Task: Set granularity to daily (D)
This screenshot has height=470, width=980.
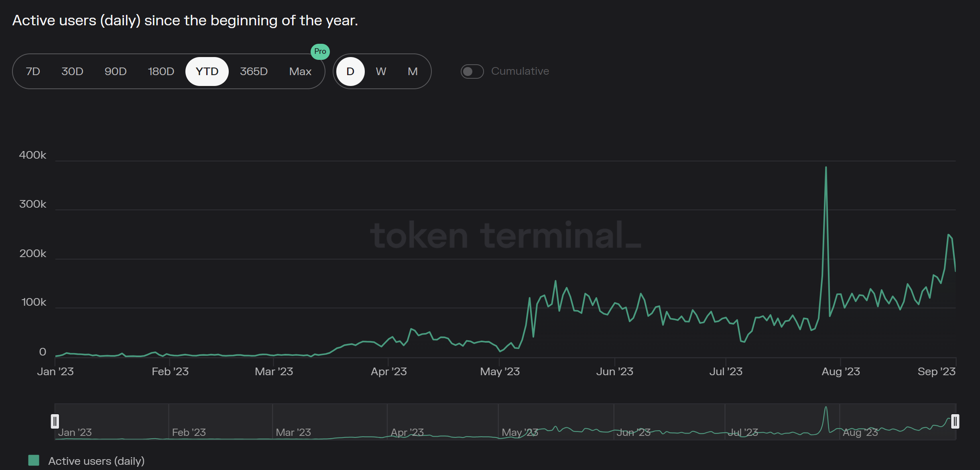Action: (x=350, y=72)
